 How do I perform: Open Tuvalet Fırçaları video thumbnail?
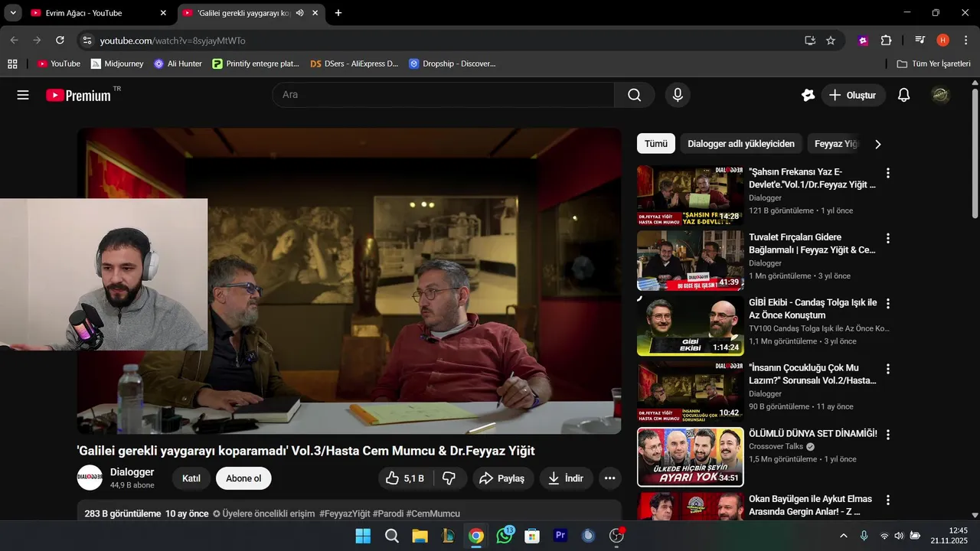coord(690,261)
